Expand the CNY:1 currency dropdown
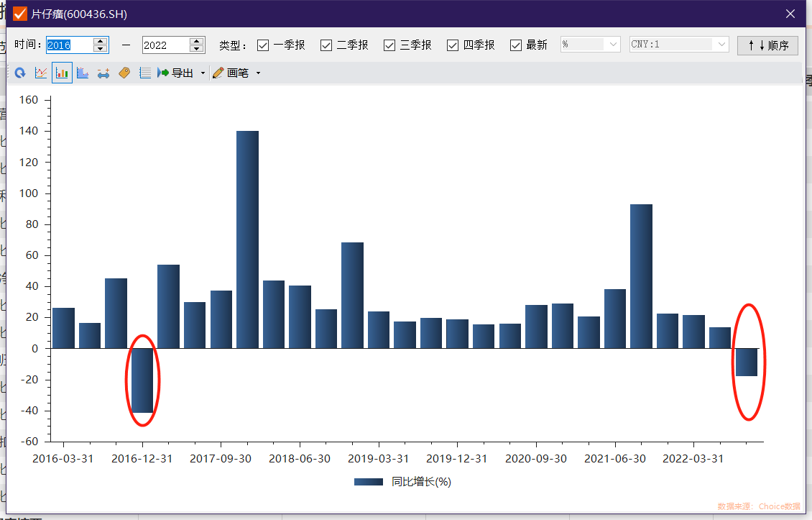 [679, 45]
